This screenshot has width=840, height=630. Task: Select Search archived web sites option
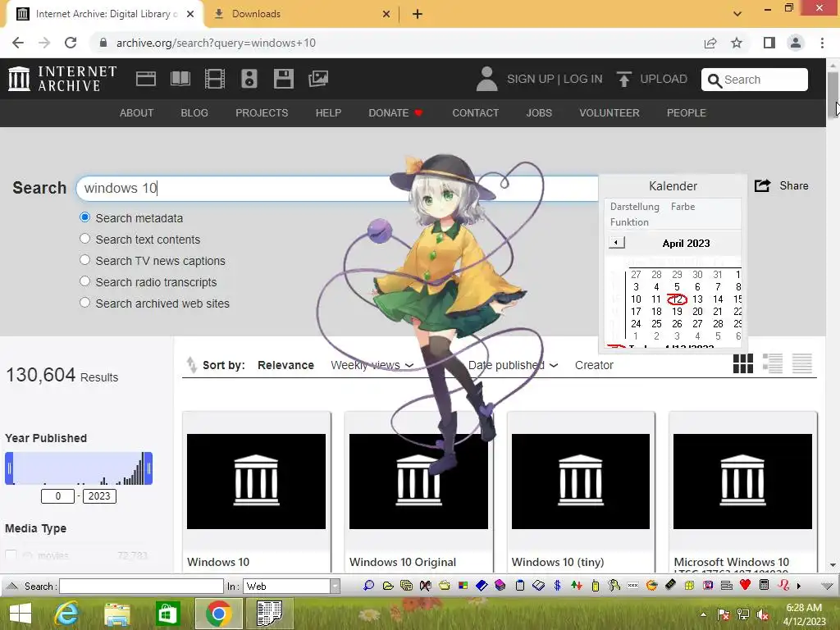(84, 303)
